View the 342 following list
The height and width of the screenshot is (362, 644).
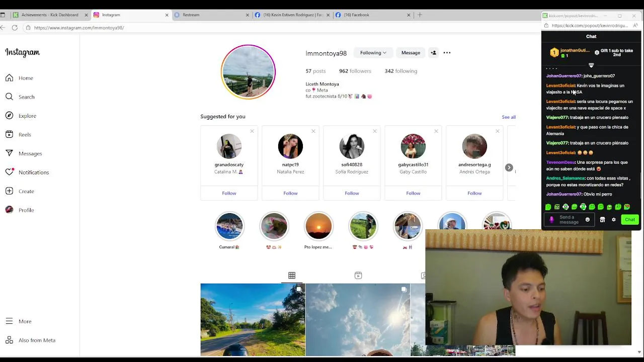pos(400,71)
